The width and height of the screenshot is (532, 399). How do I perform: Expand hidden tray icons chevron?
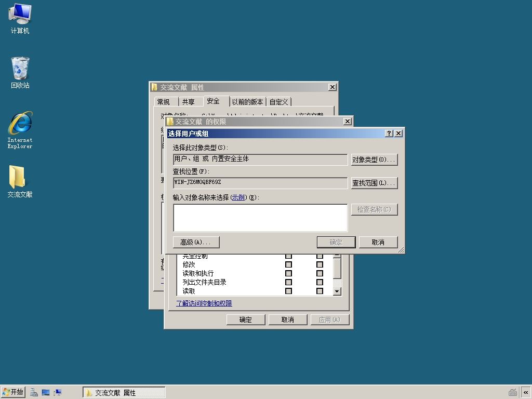[526, 393]
